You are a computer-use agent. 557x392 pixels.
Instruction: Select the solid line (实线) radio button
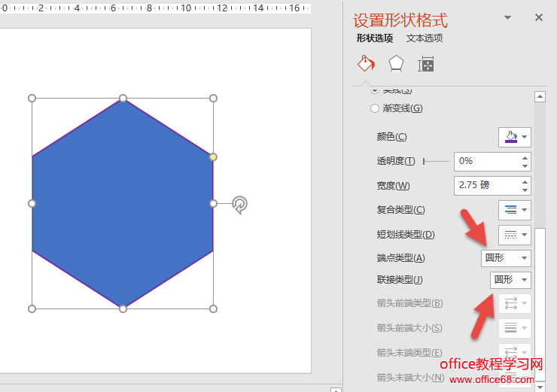375,90
